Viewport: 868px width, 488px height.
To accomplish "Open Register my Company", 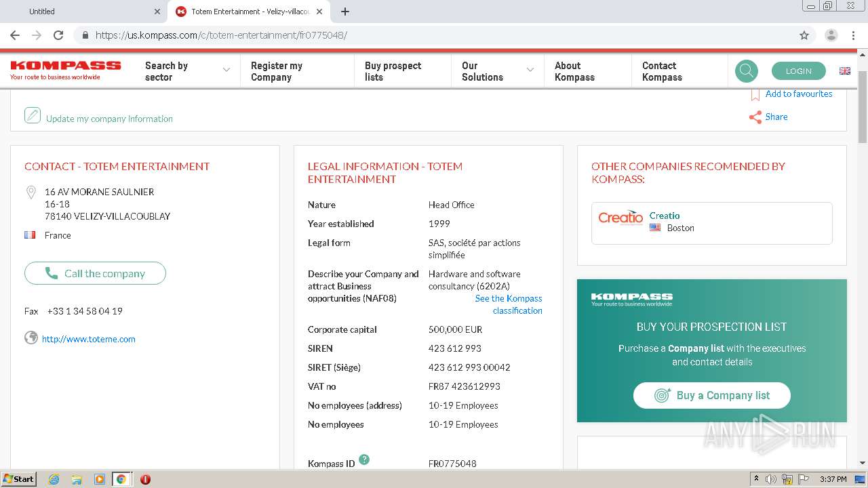I will (x=277, y=71).
